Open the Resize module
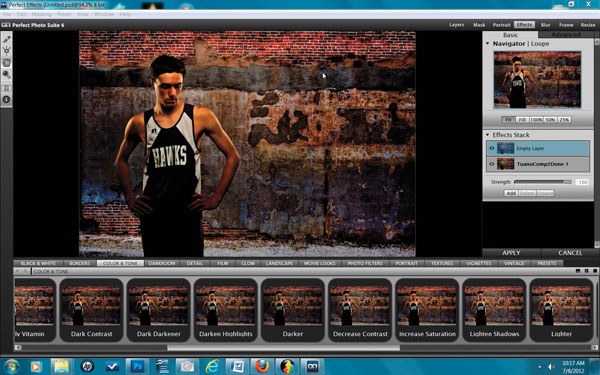The image size is (600, 375). [x=588, y=24]
